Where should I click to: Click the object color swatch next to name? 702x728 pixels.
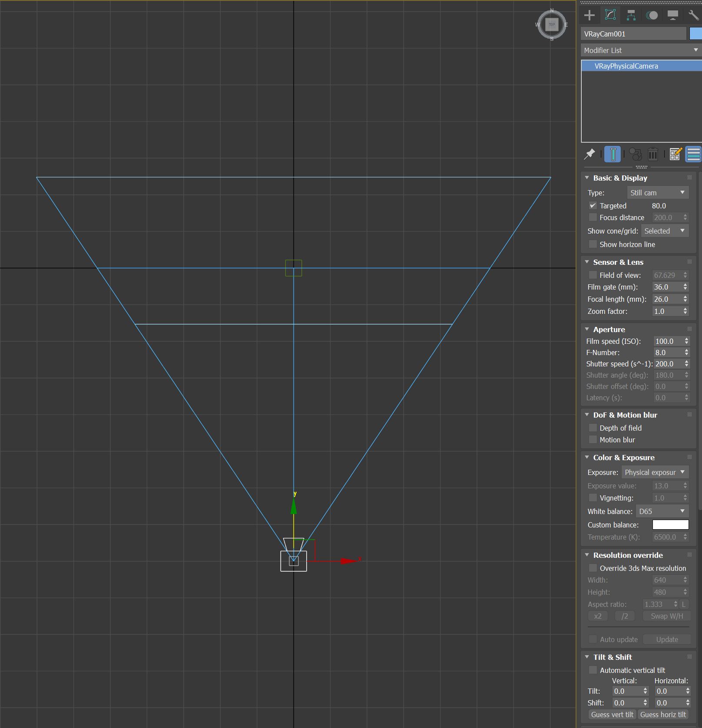[x=696, y=34]
